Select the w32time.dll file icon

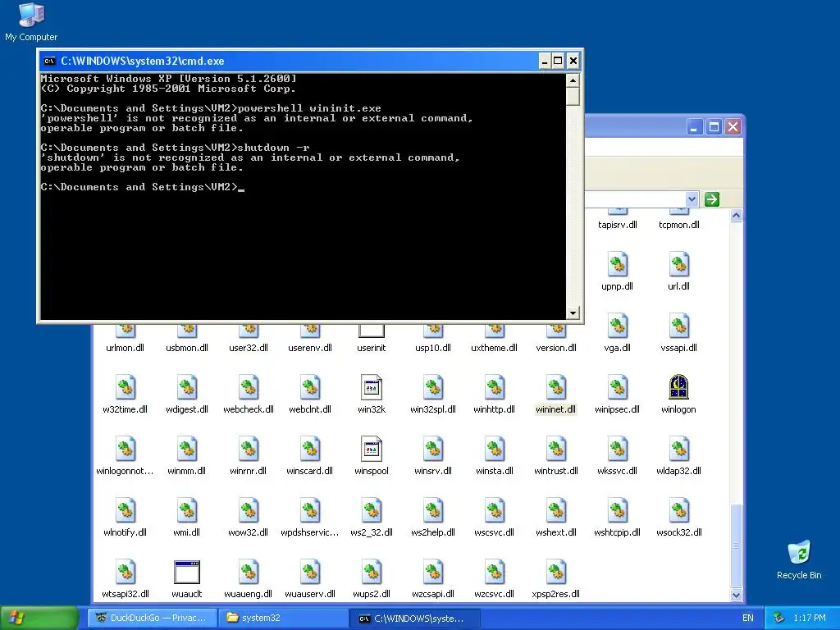126,387
